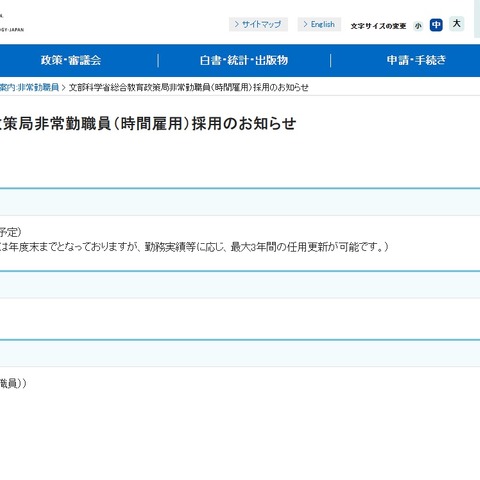This screenshot has width=480, height=480.
Task: Open the 政策・審議会 menu
Action: click(x=71, y=60)
